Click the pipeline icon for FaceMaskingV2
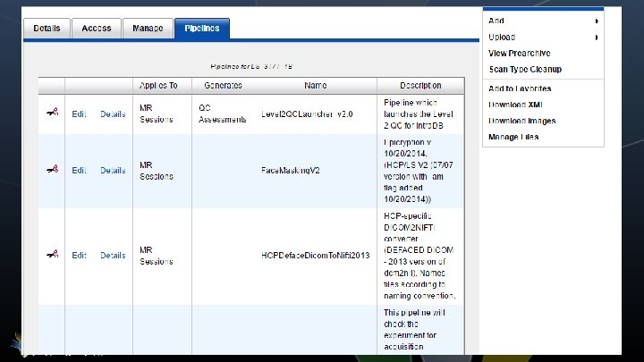This screenshot has height=362, width=644. [52, 168]
